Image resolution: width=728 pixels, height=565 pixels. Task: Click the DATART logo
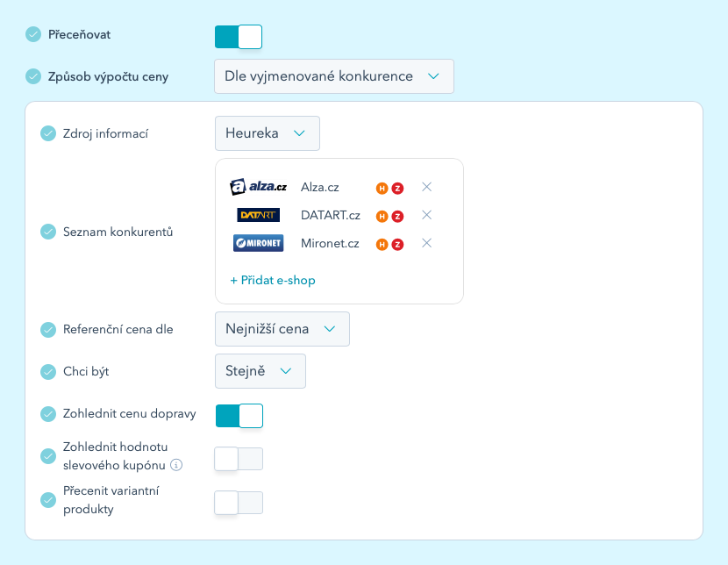tap(258, 215)
